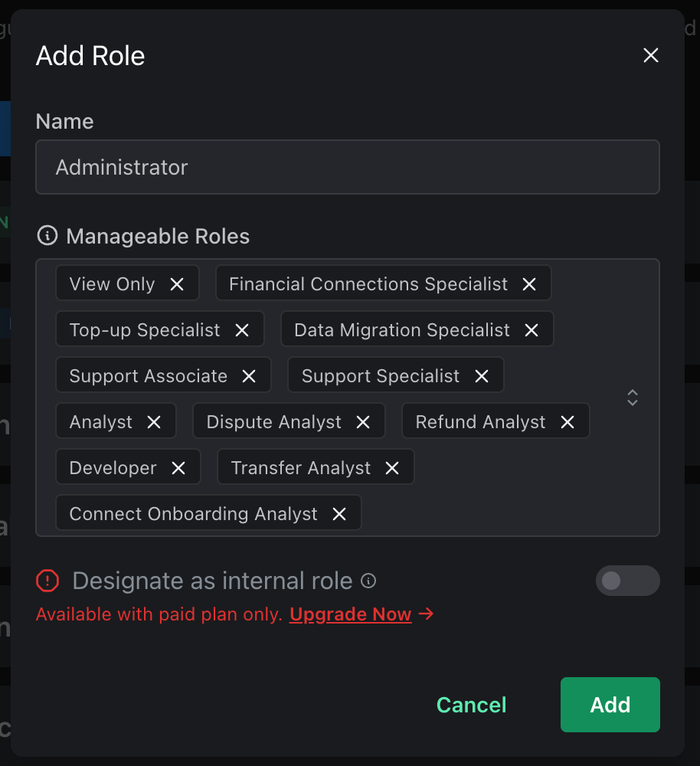This screenshot has width=700, height=766.
Task: Remove the Developer role chip
Action: pyautogui.click(x=179, y=467)
